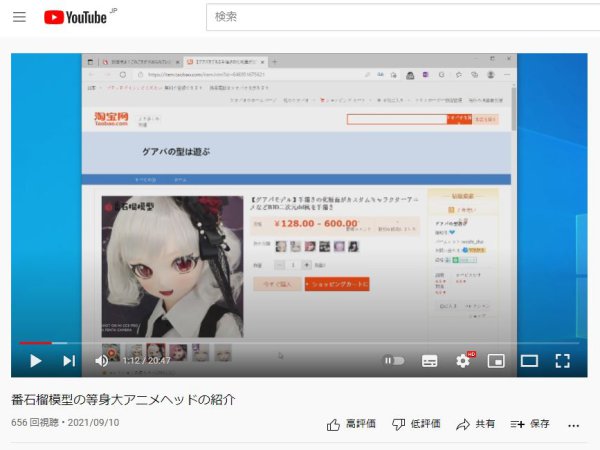Toggle the autoplay switch in the player
This screenshot has height=450, width=600.
[394, 360]
